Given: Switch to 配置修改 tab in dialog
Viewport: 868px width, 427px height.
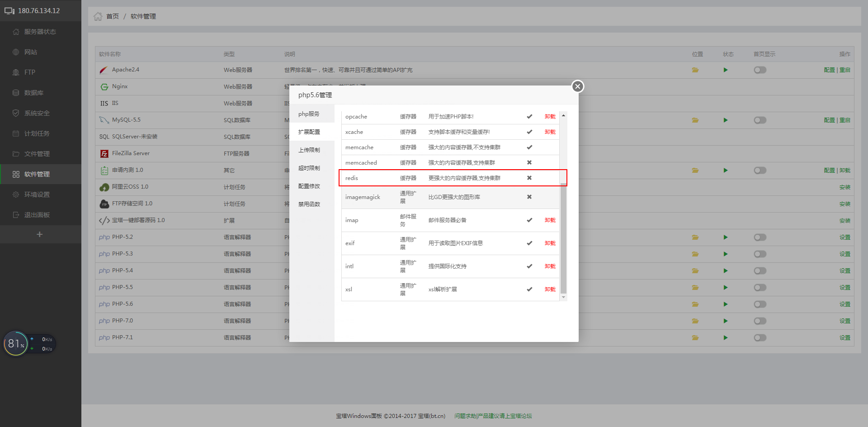Looking at the screenshot, I should pos(312,186).
